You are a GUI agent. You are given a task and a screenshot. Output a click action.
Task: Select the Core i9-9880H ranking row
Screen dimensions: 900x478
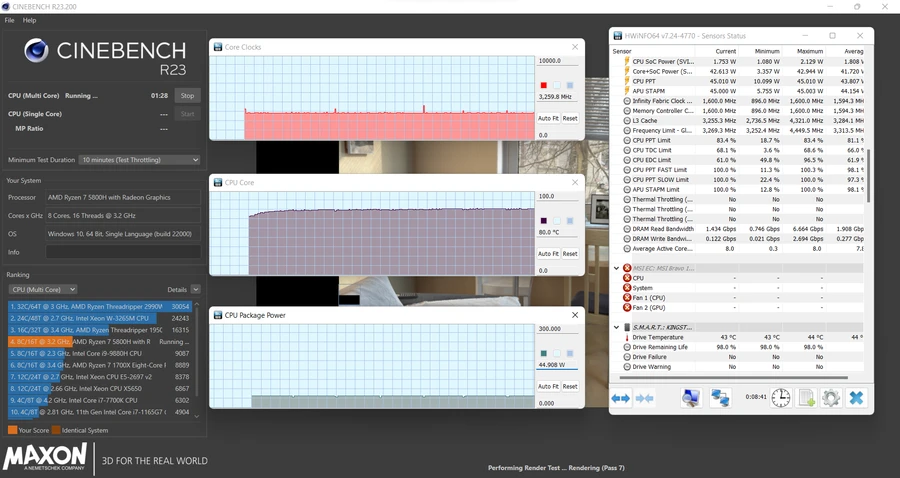(99, 353)
